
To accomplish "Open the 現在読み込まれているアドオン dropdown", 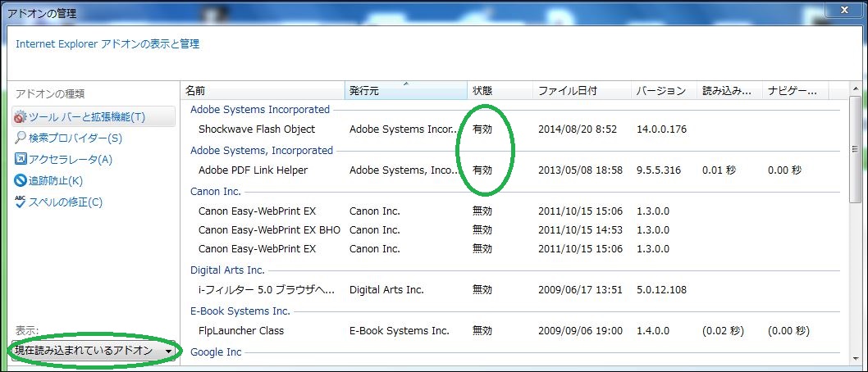I will tap(93, 351).
